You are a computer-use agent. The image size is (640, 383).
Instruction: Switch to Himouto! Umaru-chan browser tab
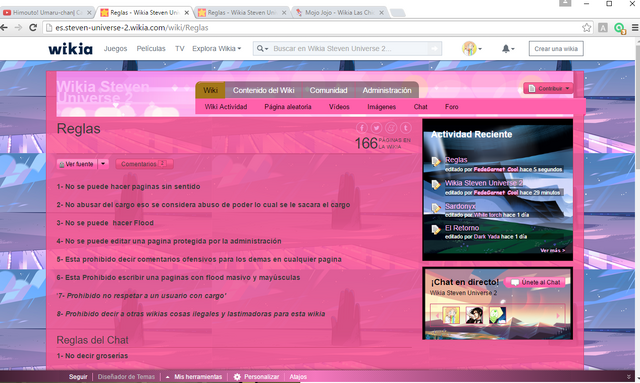pos(47,13)
